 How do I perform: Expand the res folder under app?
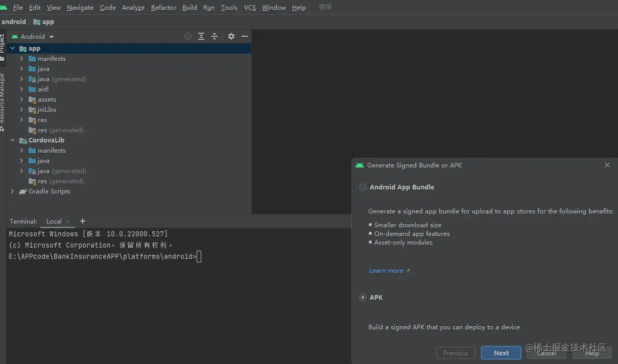coord(21,120)
